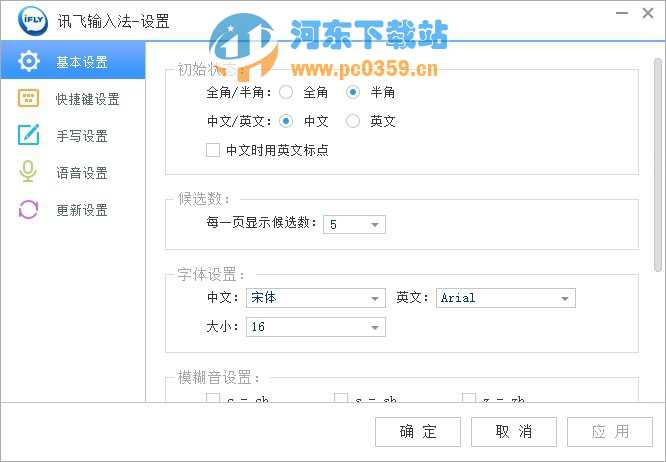The width and height of the screenshot is (666, 462).
Task: Click the 取消 button
Action: [x=514, y=432]
